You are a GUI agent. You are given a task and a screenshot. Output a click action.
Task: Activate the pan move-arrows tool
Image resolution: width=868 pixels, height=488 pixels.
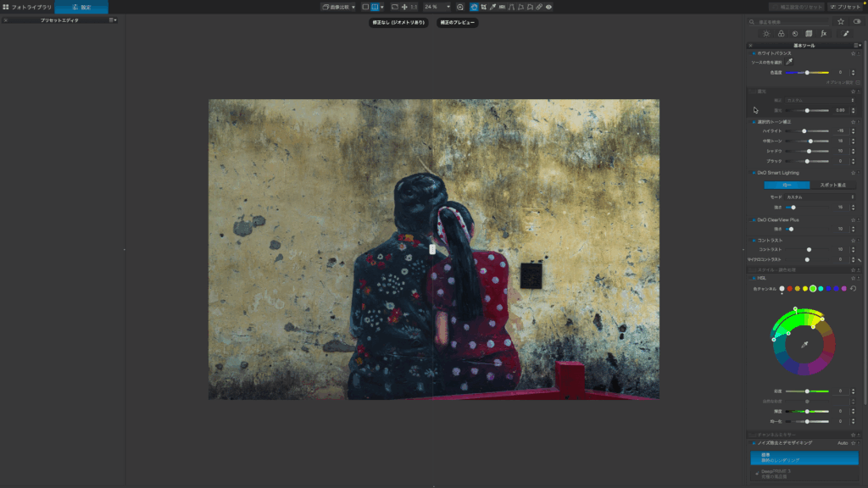point(404,7)
